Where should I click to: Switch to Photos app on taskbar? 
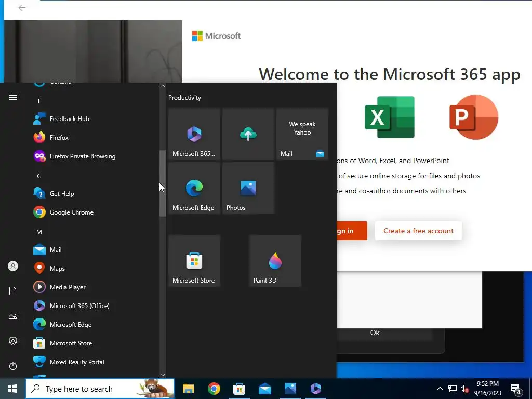[x=290, y=389]
